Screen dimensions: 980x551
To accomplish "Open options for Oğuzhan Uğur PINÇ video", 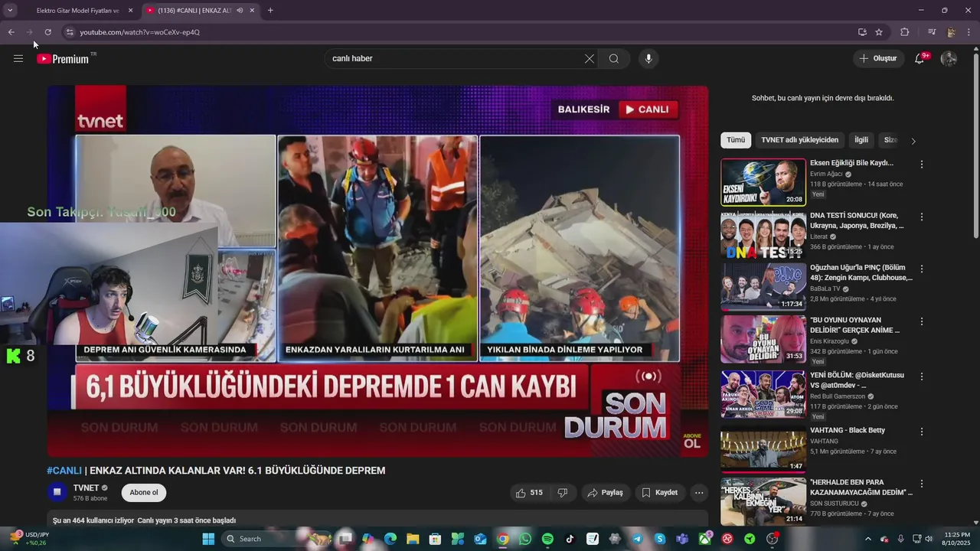I will pos(922,269).
